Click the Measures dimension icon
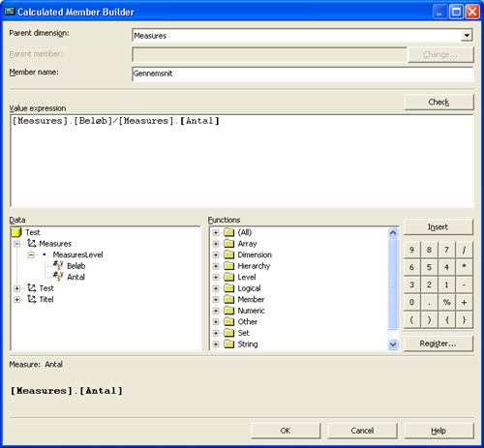Viewport: 484px width, 448px height. (32, 243)
